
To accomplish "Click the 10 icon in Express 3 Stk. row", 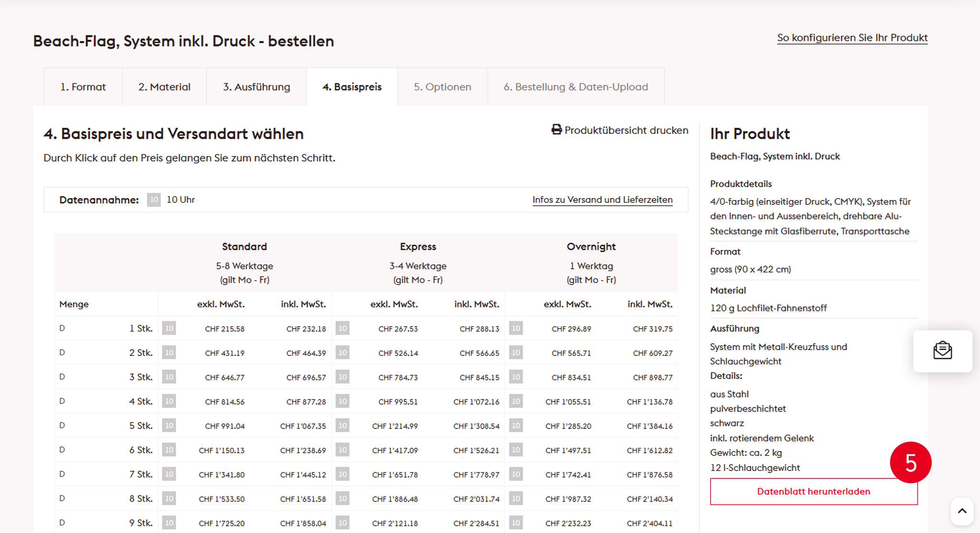I will click(342, 377).
